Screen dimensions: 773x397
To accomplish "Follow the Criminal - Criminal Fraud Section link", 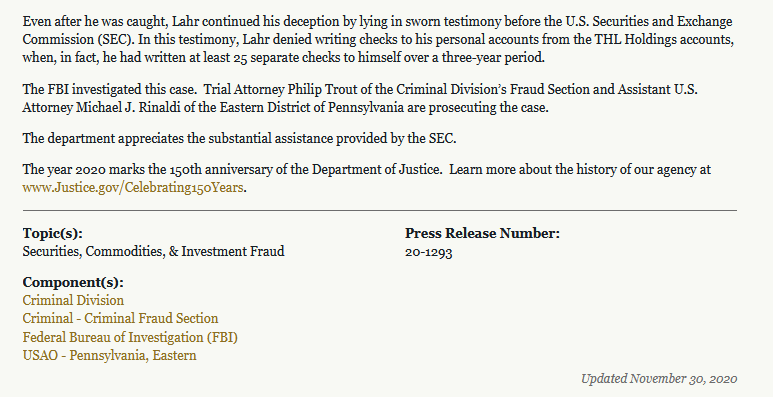I will (x=120, y=319).
